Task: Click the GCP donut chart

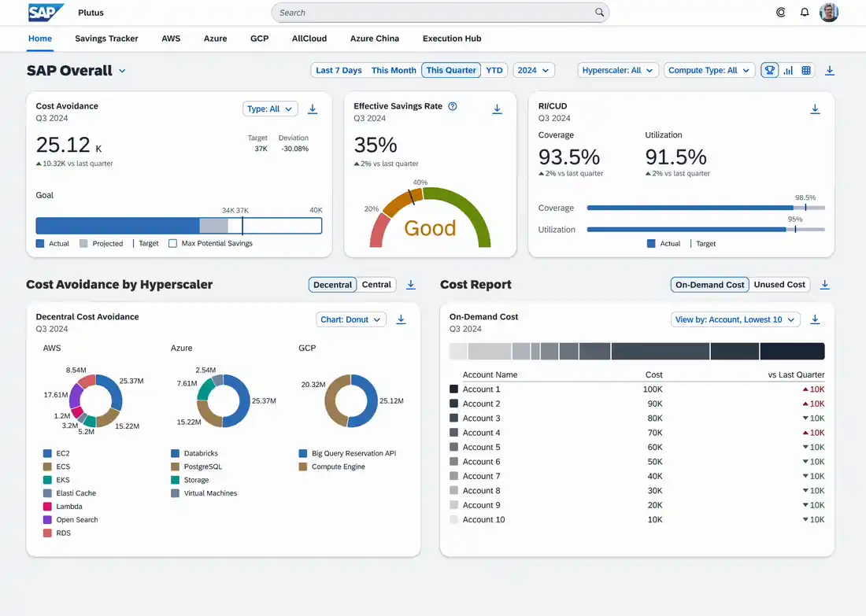Action: 351,400
